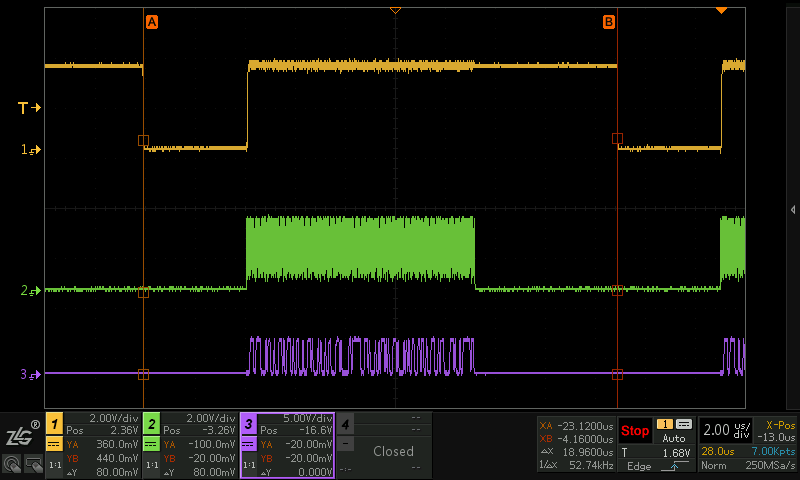The height and width of the screenshot is (480, 800).
Task: Click channel 4 coupling dash icon
Action: [x=345, y=444]
